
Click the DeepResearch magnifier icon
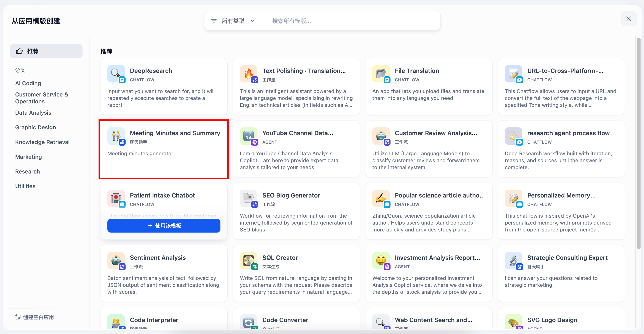(116, 74)
